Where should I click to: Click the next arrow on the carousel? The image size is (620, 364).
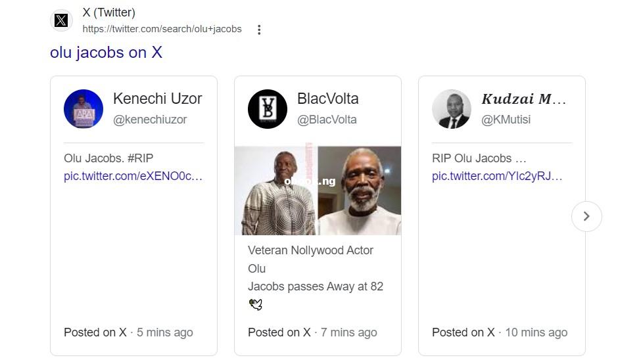[586, 216]
